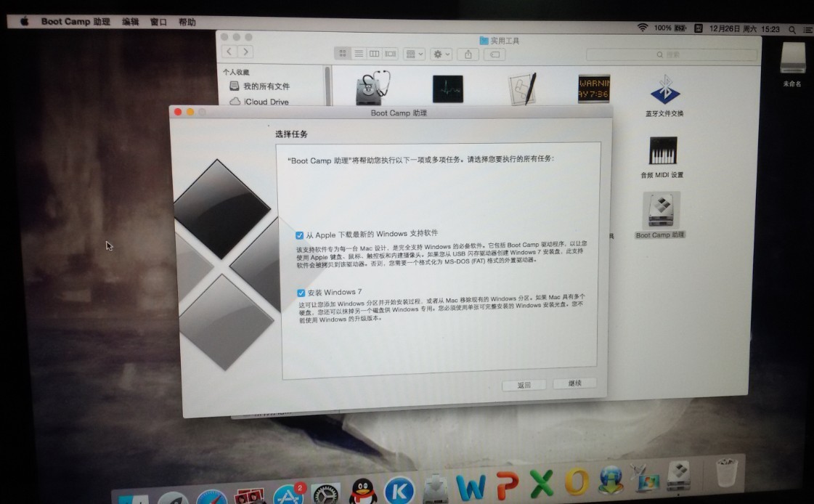
Task: Select the Script Editor icon in Finder
Action: tap(522, 89)
